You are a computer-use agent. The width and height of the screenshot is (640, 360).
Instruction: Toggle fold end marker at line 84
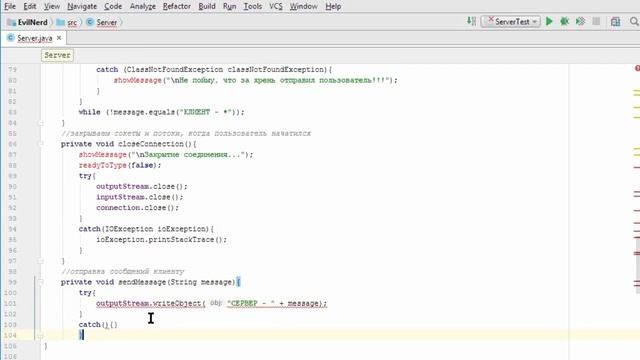pyautogui.click(x=40, y=122)
